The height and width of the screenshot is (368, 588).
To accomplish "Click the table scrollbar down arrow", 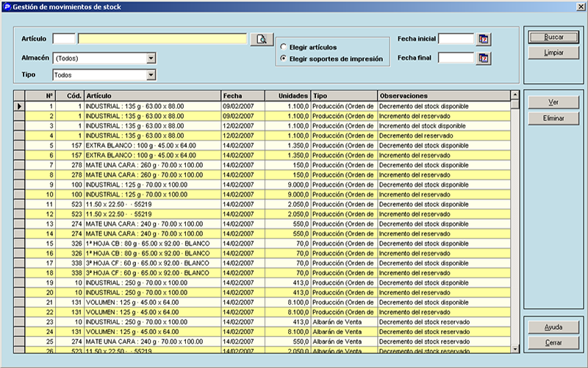I will point(515,349).
